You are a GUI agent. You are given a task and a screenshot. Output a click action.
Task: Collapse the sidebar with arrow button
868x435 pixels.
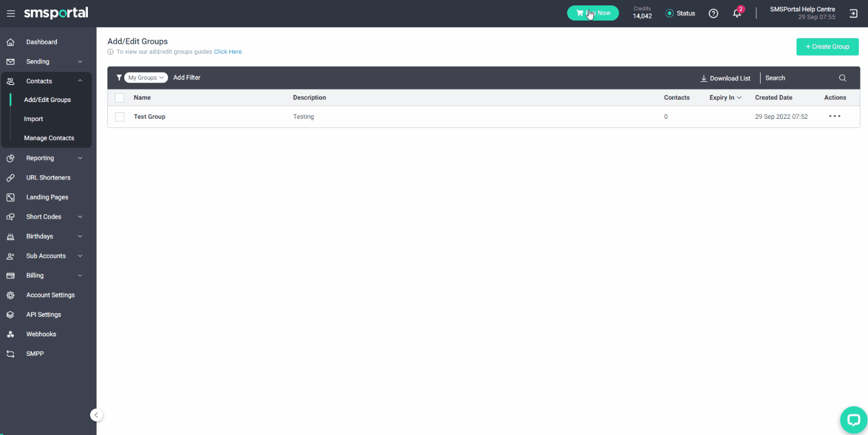(x=96, y=415)
